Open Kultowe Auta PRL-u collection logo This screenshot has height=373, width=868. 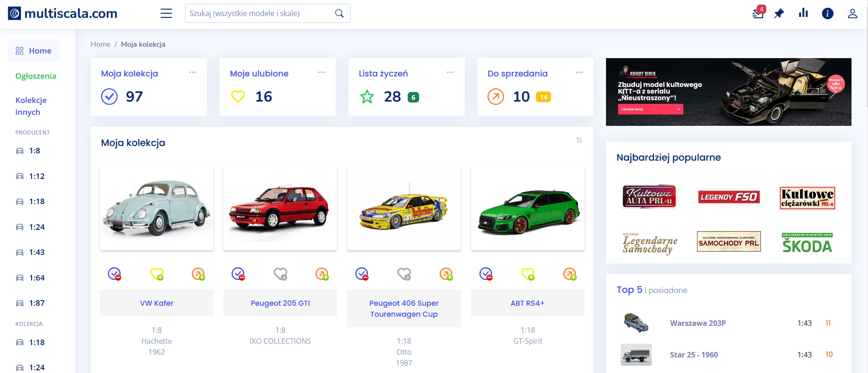(x=649, y=196)
